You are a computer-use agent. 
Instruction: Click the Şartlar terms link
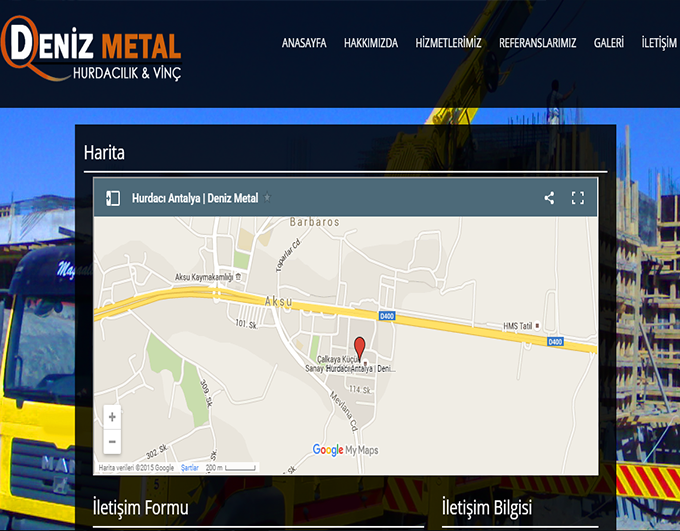[188, 467]
